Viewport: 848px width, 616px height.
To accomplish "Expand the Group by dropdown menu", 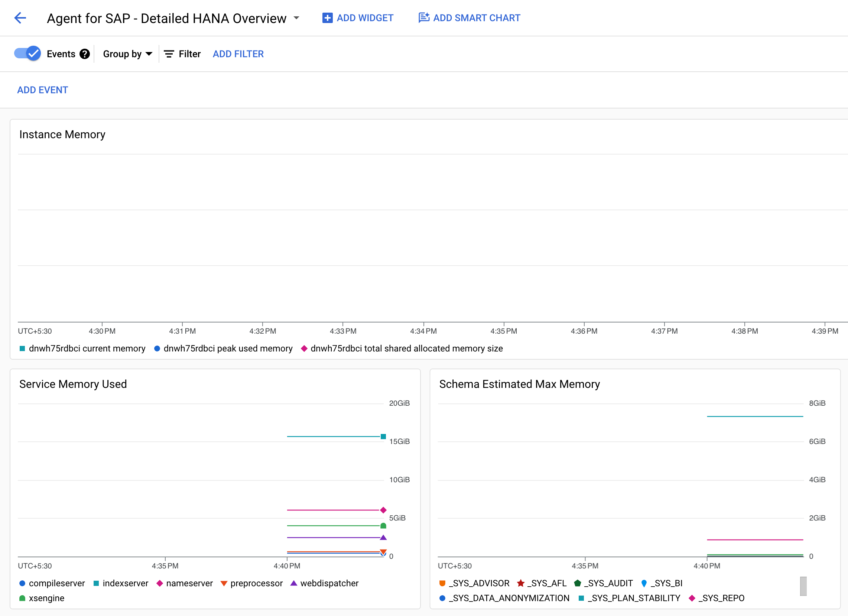I will (127, 54).
